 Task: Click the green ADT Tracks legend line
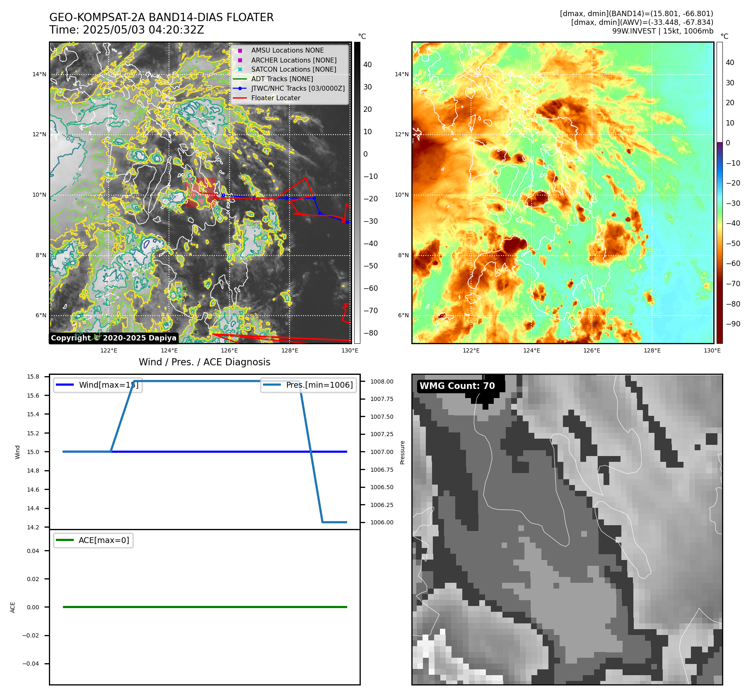(240, 79)
